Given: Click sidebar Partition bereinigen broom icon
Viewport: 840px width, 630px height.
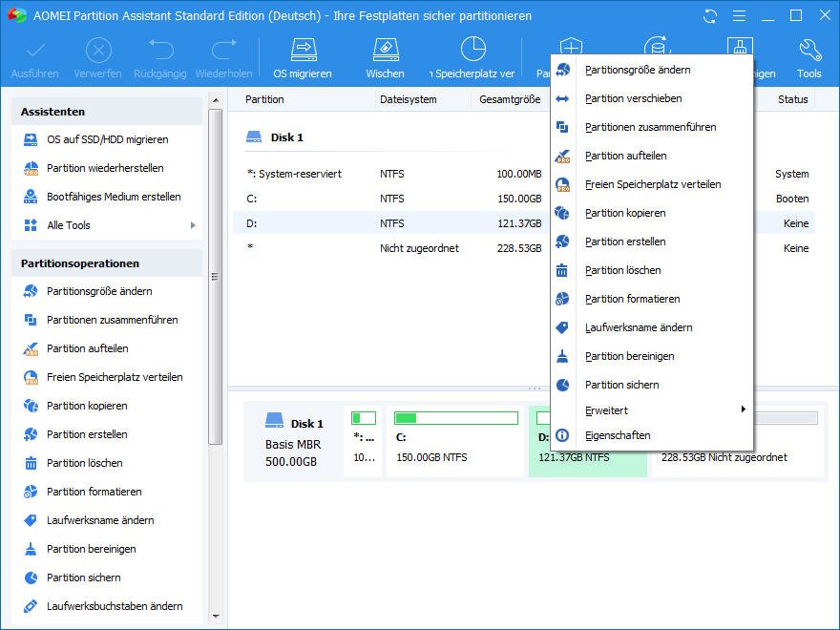Looking at the screenshot, I should click(x=31, y=549).
